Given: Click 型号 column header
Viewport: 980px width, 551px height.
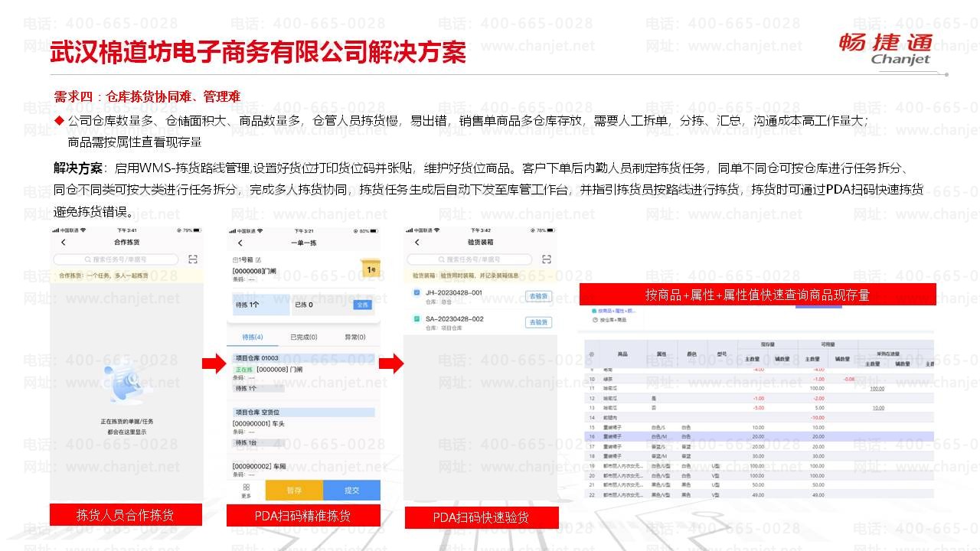Looking at the screenshot, I should pyautogui.click(x=722, y=355).
